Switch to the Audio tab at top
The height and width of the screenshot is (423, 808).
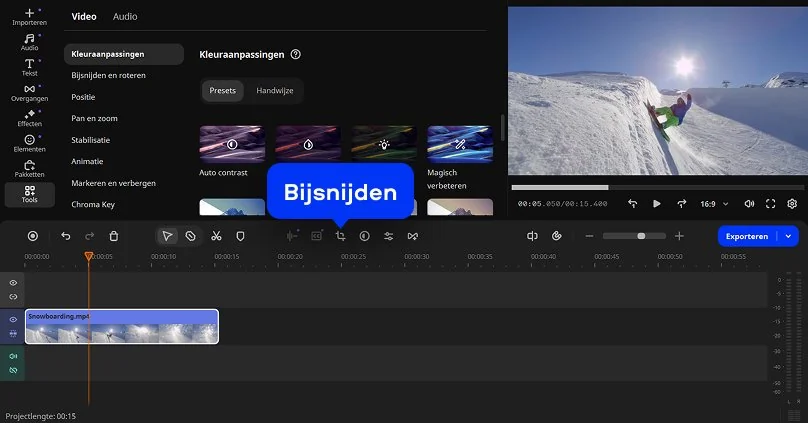click(x=125, y=16)
